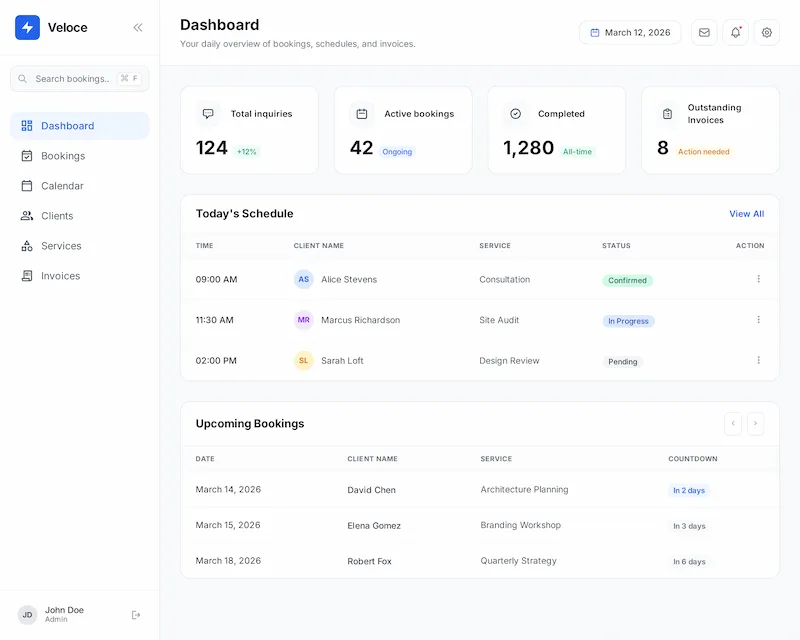800x640 pixels.
Task: Click the All-time badge
Action: click(577, 152)
